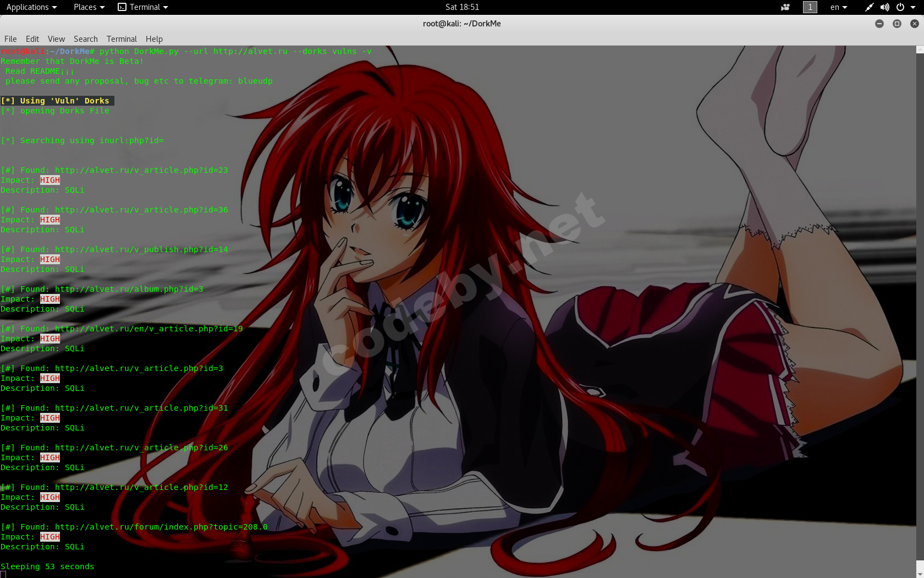
Task: Click the 'Remember that DorkMe is Beta!' line
Action: (72, 61)
